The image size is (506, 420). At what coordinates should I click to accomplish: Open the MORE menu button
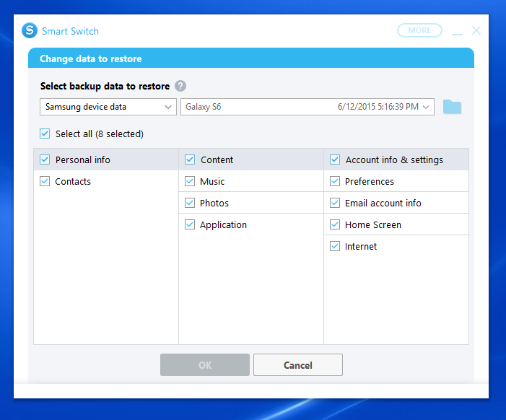419,30
